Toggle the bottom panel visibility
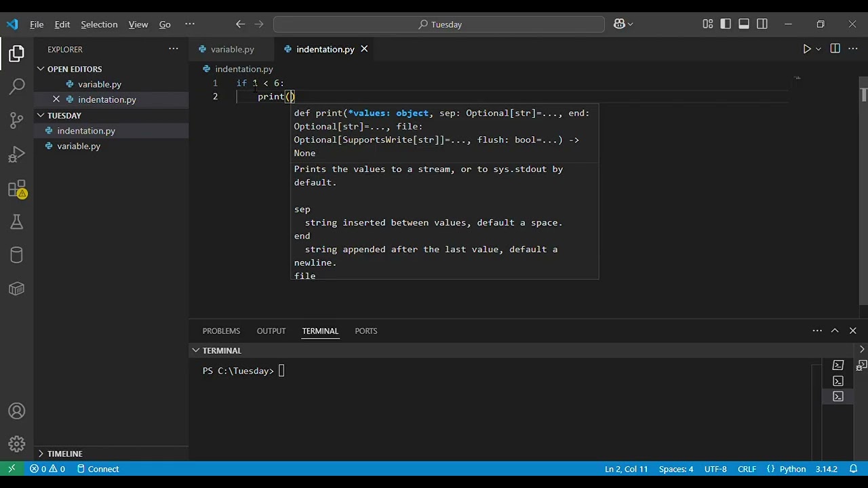Image resolution: width=868 pixels, height=488 pixels. pos(744,24)
